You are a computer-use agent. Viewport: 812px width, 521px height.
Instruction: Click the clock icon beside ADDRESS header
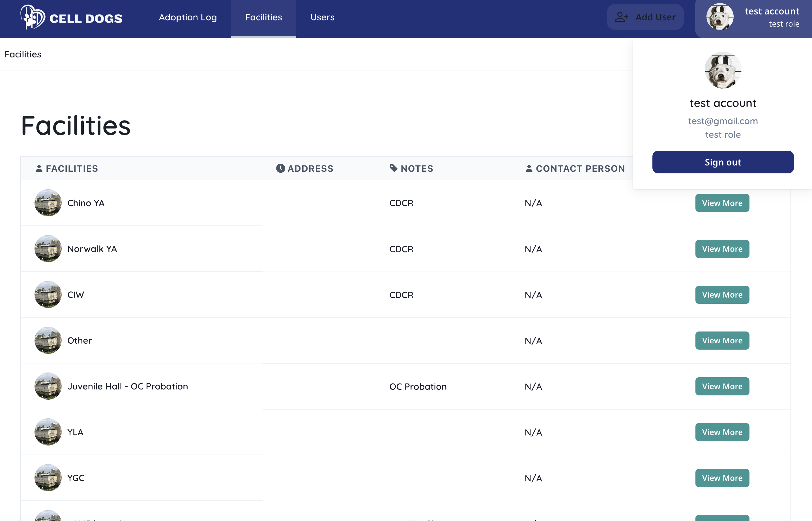point(280,168)
